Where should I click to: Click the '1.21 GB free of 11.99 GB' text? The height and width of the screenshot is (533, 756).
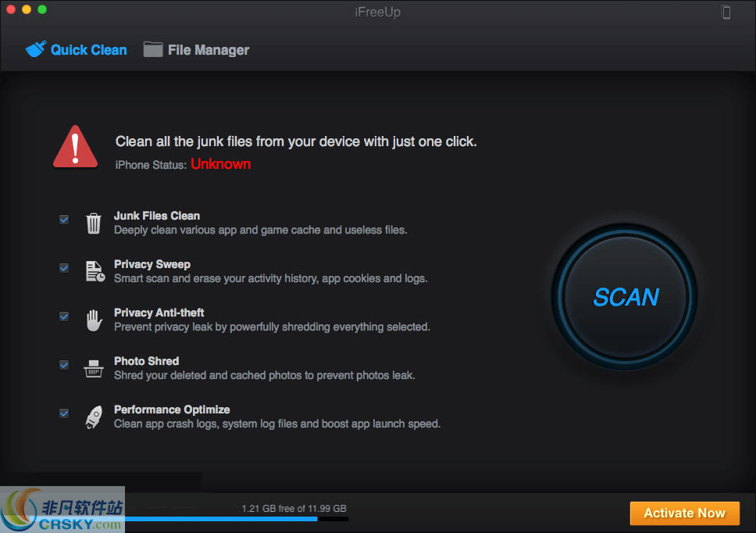tap(294, 509)
